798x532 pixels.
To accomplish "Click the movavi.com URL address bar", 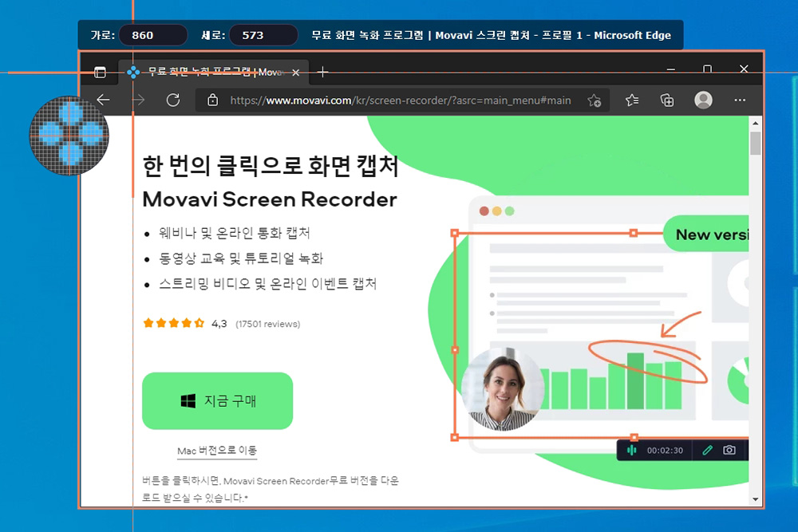I will [400, 100].
